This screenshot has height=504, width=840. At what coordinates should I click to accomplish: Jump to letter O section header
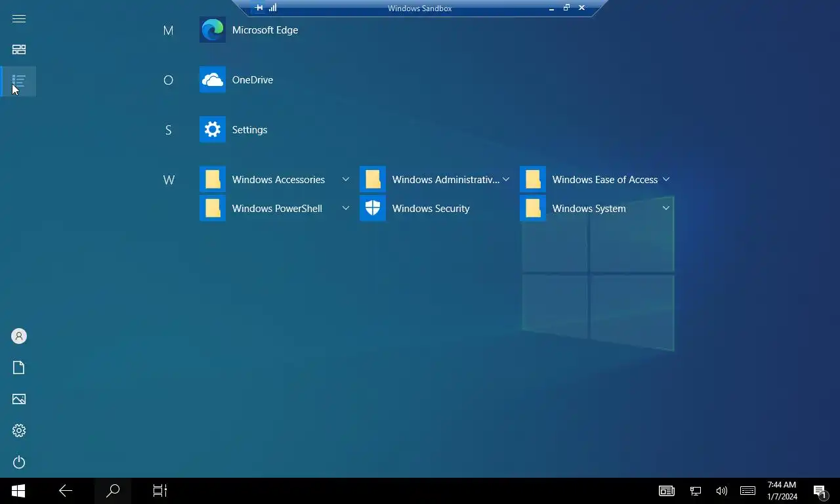168,80
